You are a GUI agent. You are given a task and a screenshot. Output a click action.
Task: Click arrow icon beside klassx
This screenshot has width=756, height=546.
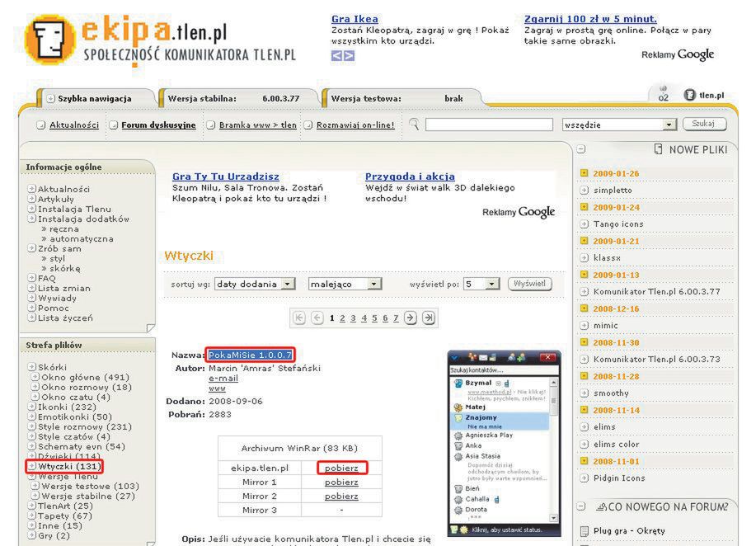click(x=585, y=257)
